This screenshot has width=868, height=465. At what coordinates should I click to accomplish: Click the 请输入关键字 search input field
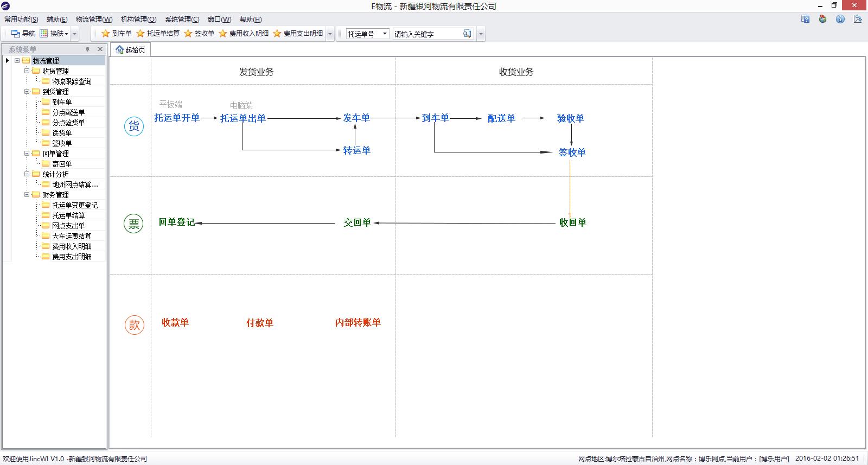point(427,34)
